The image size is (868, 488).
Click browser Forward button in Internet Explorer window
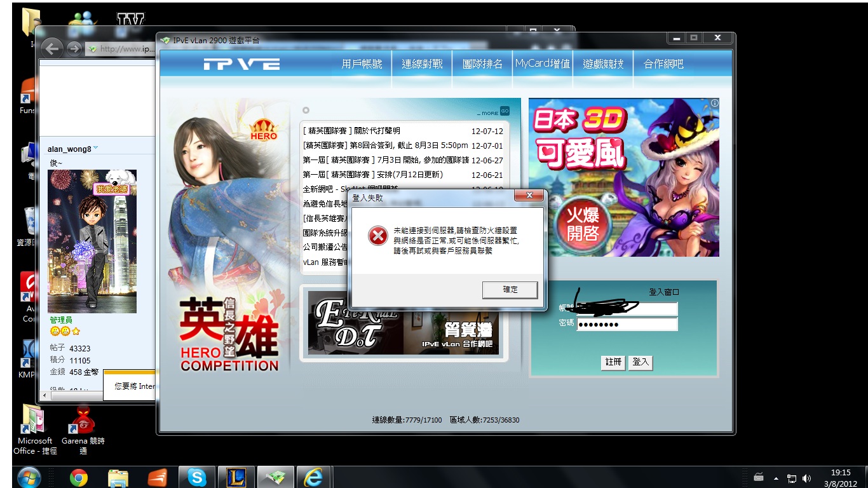pos(74,48)
